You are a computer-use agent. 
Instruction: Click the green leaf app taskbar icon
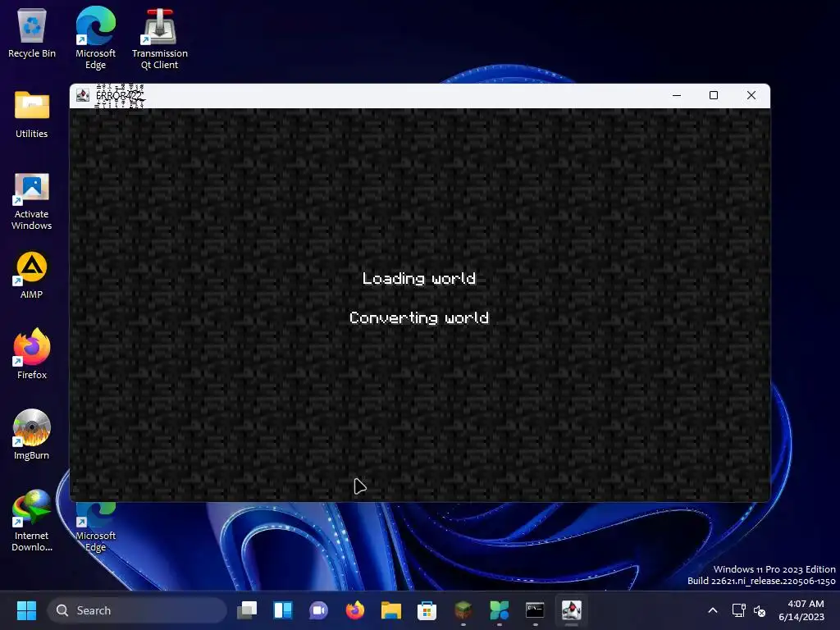coord(500,610)
